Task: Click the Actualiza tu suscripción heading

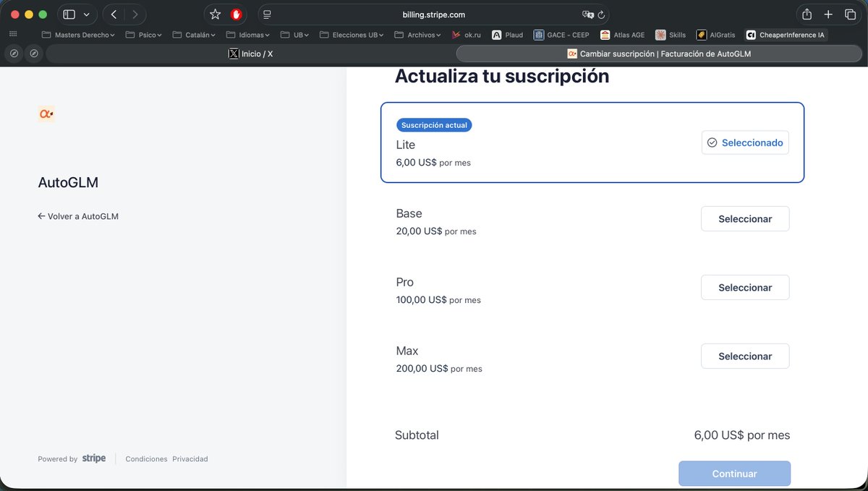Action: pos(502,76)
